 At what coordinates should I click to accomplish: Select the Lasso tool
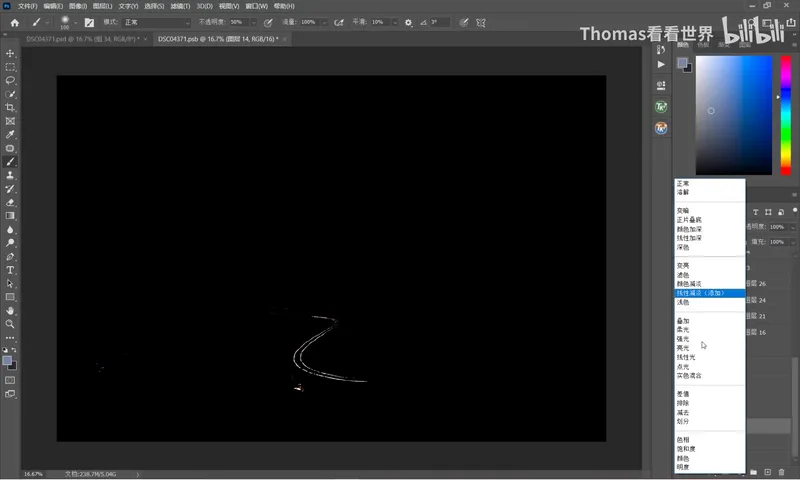tap(10, 81)
